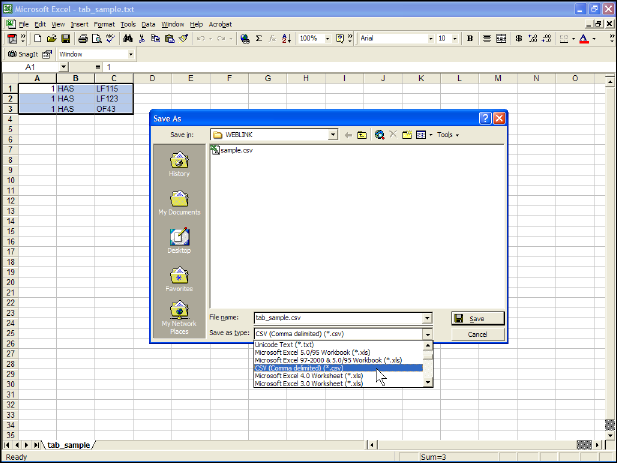Click the Copy icon in toolbar
This screenshot has width=617, height=463.
(x=155, y=39)
